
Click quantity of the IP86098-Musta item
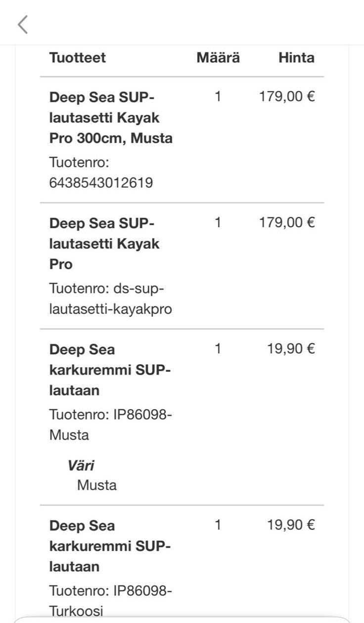(218, 349)
